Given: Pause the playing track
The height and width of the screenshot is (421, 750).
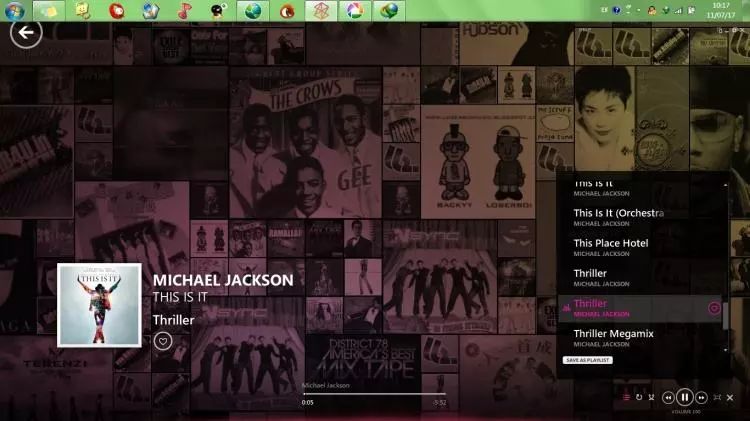Looking at the screenshot, I should click(684, 397).
